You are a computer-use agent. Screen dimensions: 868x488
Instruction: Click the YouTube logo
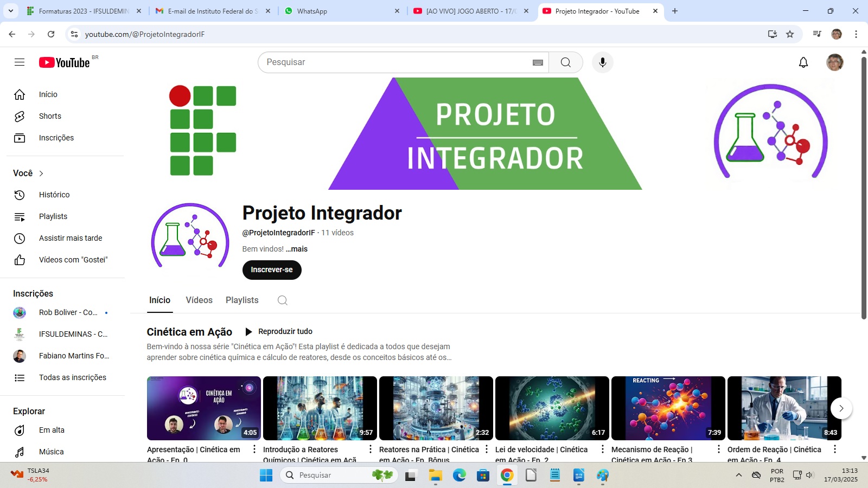coord(65,62)
